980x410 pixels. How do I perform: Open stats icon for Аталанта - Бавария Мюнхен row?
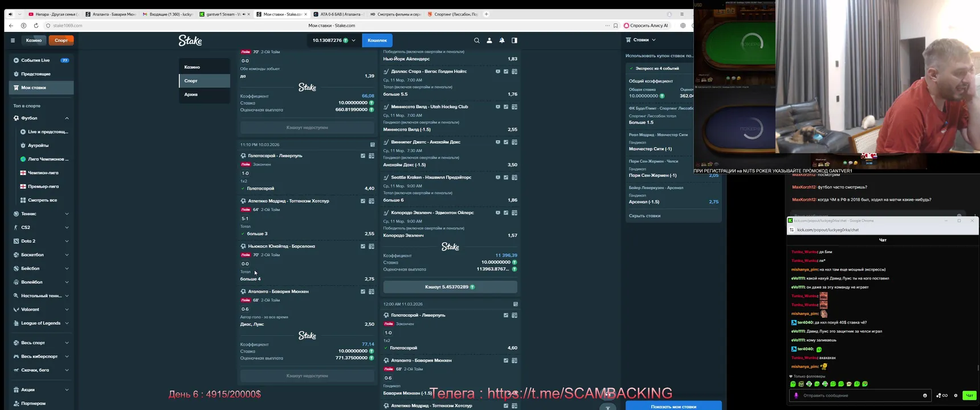click(363, 292)
